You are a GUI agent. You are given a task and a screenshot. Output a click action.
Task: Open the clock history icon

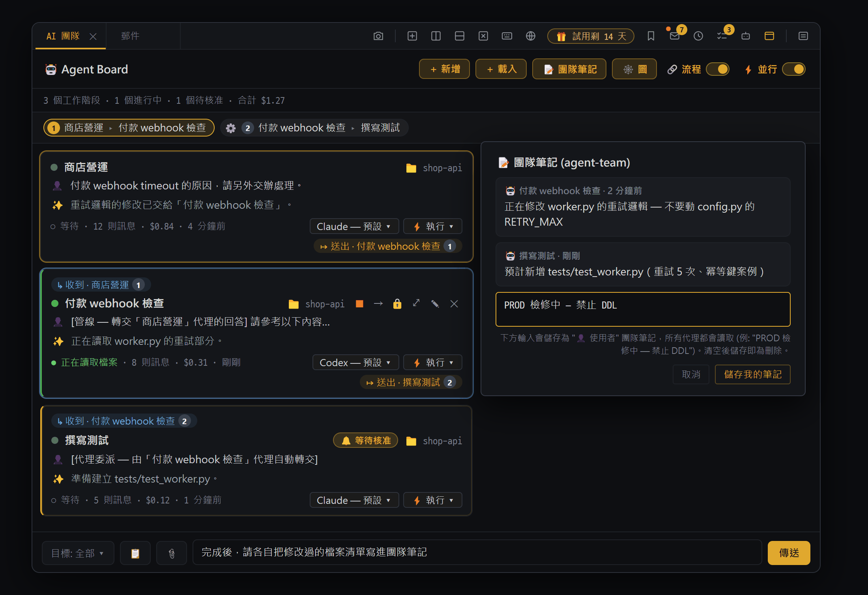pos(698,36)
